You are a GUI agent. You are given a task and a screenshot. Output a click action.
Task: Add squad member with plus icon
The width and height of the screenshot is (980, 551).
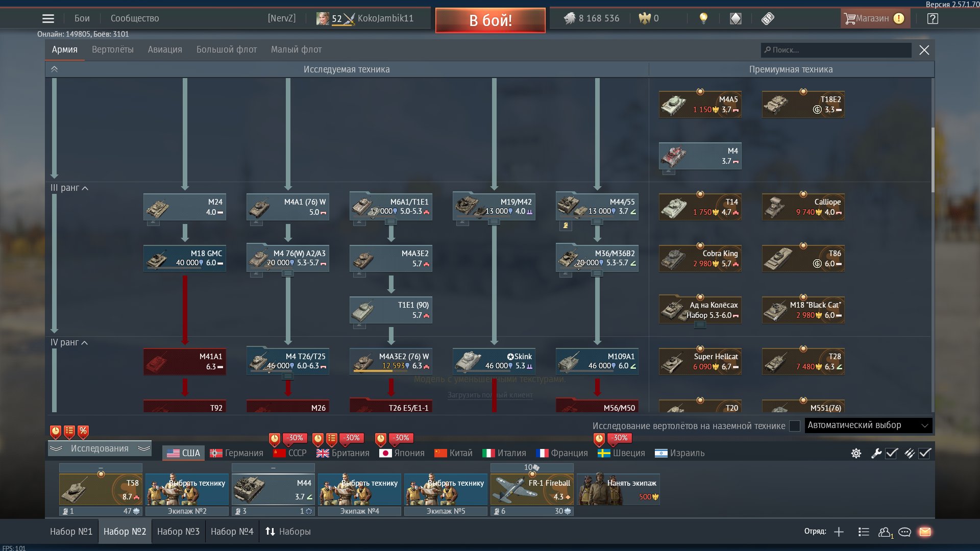(x=839, y=532)
